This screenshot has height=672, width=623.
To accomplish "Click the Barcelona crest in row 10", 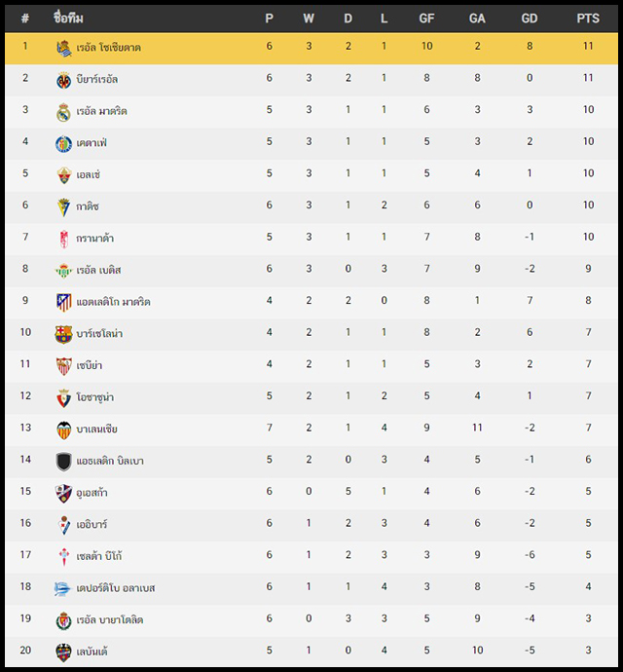I will click(x=64, y=334).
